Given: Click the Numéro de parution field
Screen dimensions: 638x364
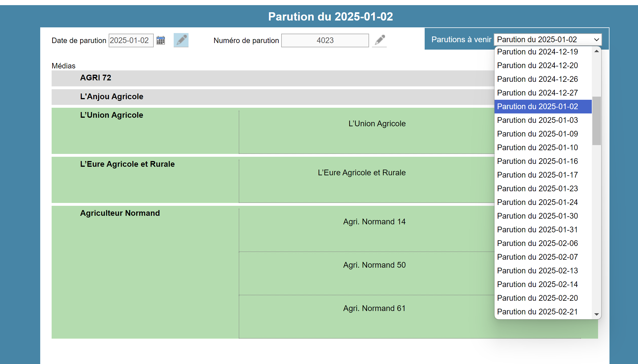Looking at the screenshot, I should (x=325, y=40).
